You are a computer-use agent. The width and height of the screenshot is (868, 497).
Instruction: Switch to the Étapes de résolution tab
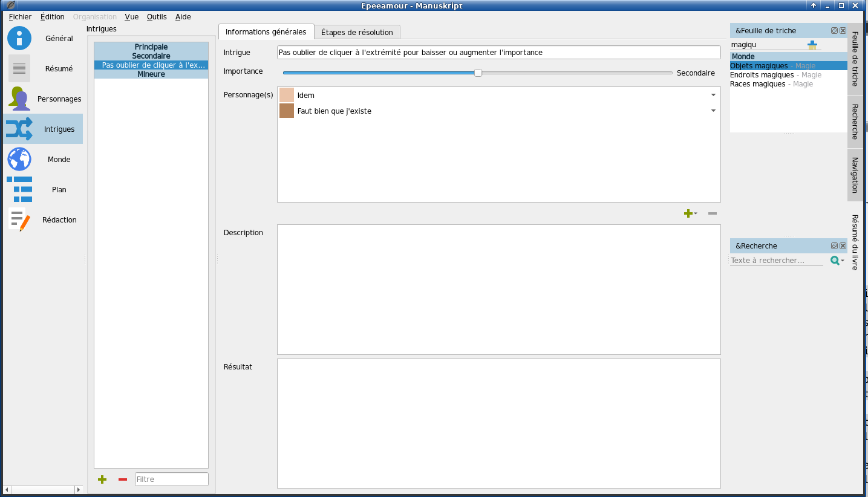[357, 32]
